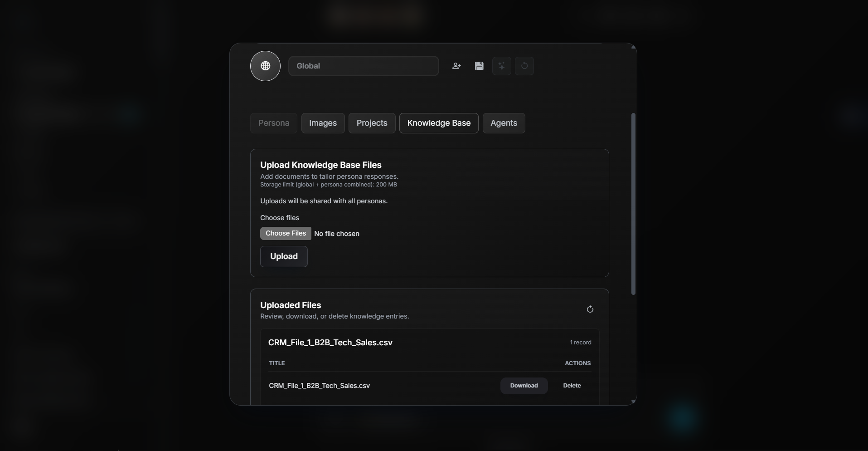Click the dialog vertical scrollbar thumb
Screen dimensions: 868x451
(633, 204)
